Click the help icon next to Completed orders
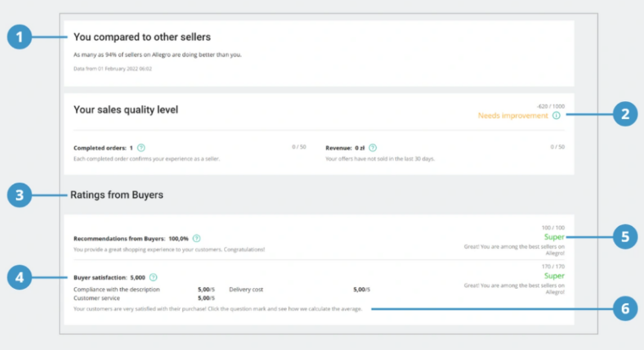Image resolution: width=644 pixels, height=350 pixels. tap(141, 148)
